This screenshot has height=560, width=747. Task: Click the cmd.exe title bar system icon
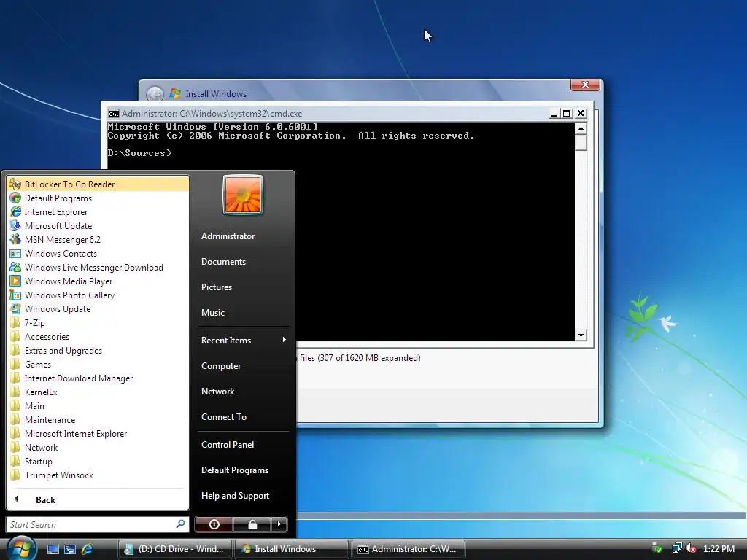pos(113,113)
